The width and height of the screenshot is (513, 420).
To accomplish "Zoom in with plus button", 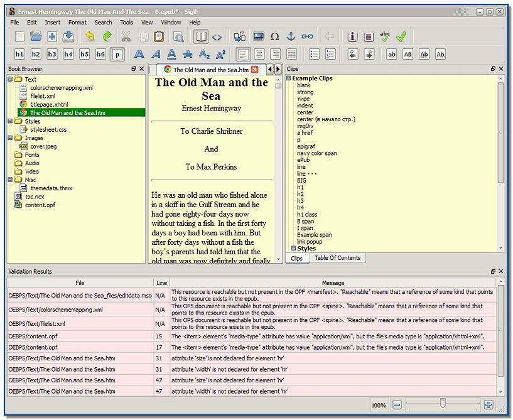I will pos(489,405).
